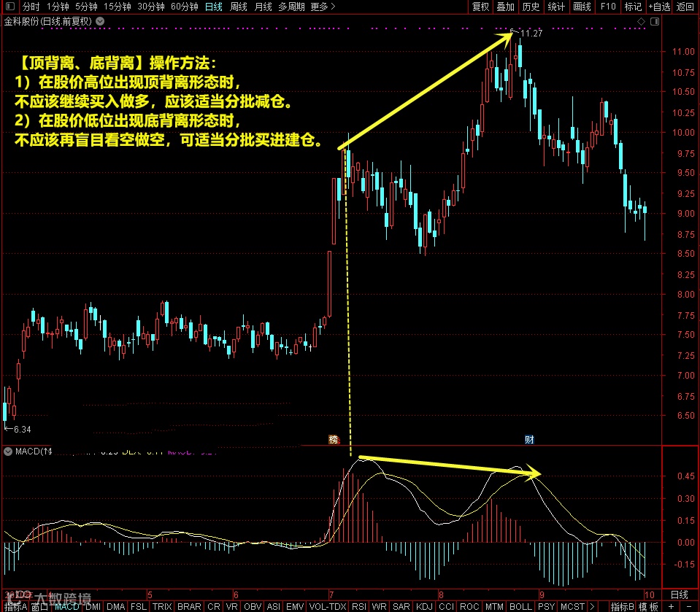Select the 5分钟 period
This screenshot has height=612, width=700.
[x=86, y=7]
